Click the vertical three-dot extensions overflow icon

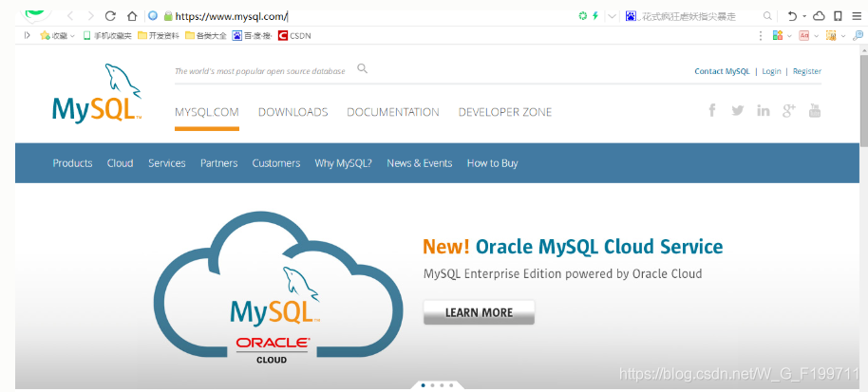point(761,35)
